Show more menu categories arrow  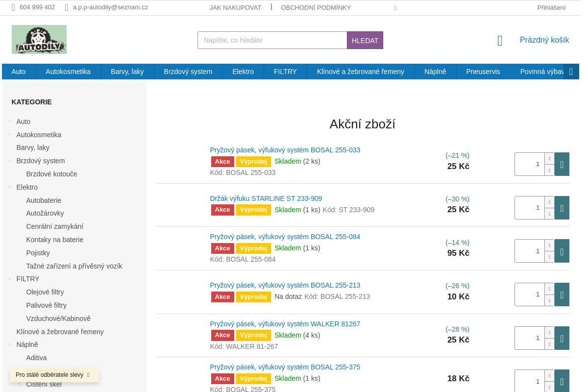(571, 72)
